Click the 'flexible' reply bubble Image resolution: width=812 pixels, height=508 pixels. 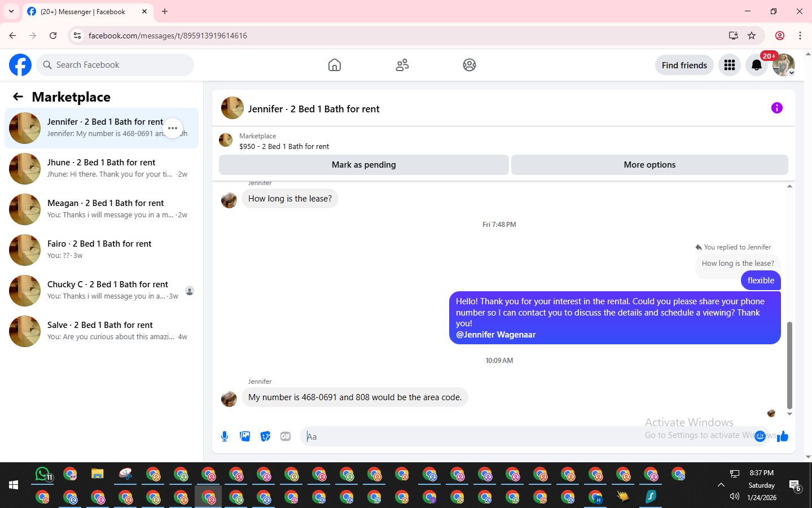[x=761, y=281]
